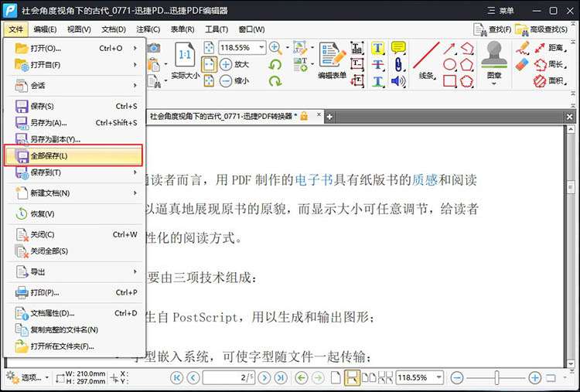Select the rectangle shape tool
Viewport: 580px width, 392px height.
(x=449, y=80)
